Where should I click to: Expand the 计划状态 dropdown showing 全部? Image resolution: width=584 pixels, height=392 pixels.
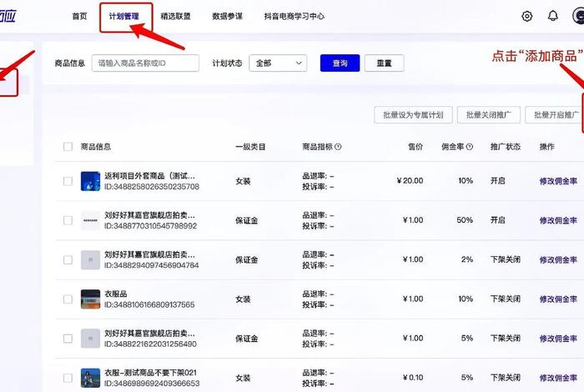(x=278, y=63)
